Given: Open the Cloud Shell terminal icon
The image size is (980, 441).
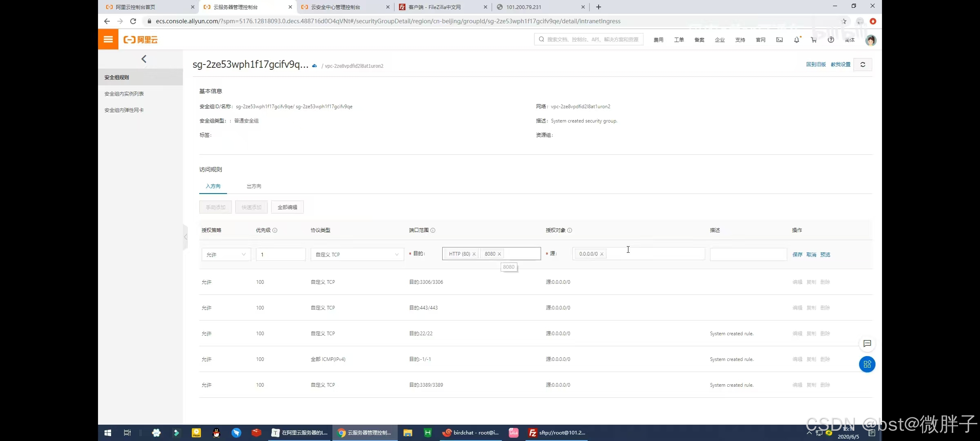Looking at the screenshot, I should 779,40.
